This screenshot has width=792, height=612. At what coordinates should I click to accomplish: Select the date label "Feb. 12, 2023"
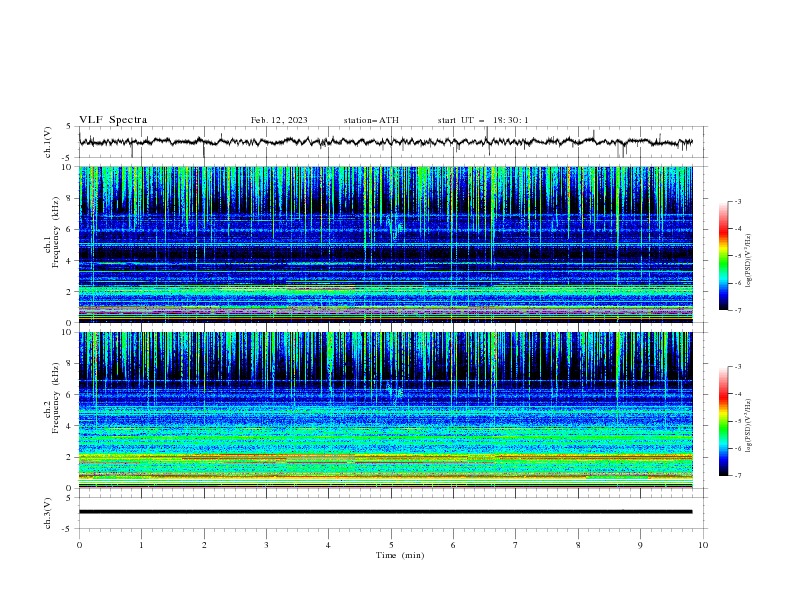coord(279,120)
